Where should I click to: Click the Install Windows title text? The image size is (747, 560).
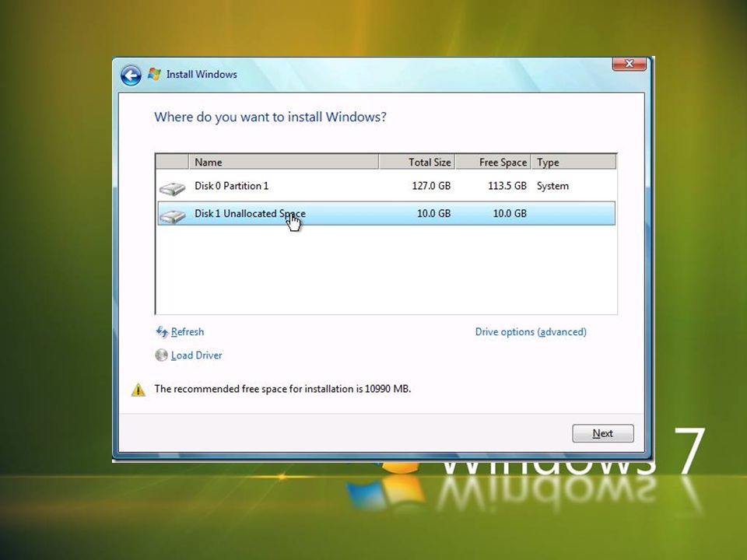coord(202,75)
